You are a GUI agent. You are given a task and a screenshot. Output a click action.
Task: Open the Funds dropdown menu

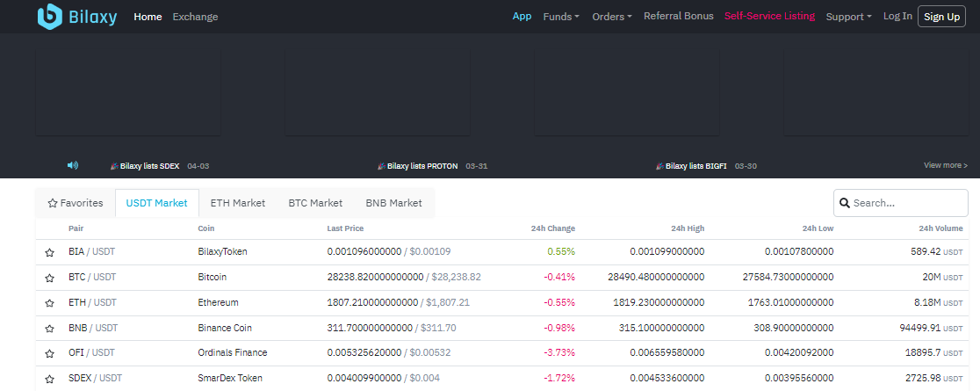(561, 17)
